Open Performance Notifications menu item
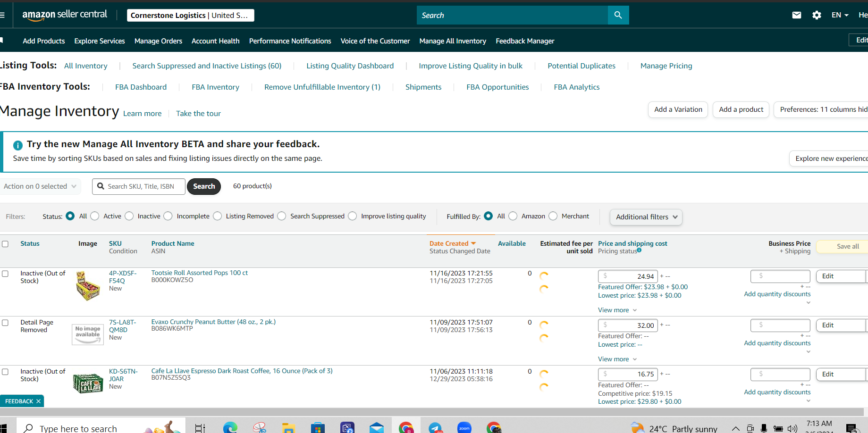 tap(290, 41)
